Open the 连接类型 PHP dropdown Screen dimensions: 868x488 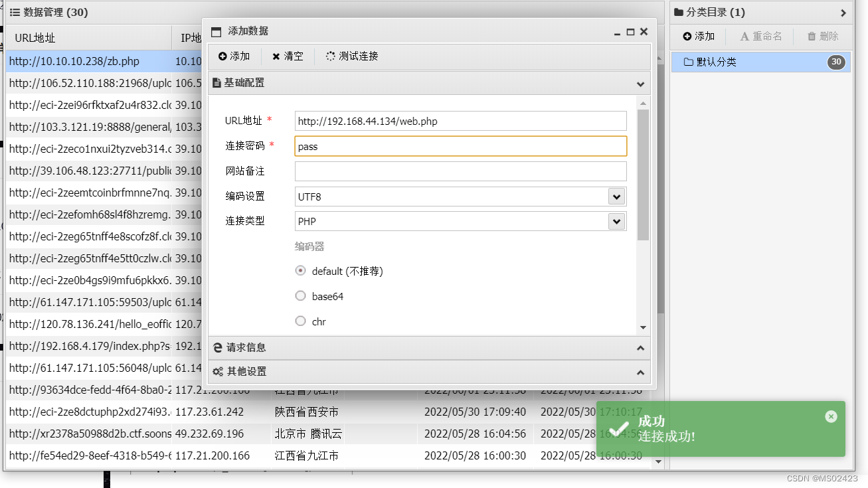coord(617,221)
